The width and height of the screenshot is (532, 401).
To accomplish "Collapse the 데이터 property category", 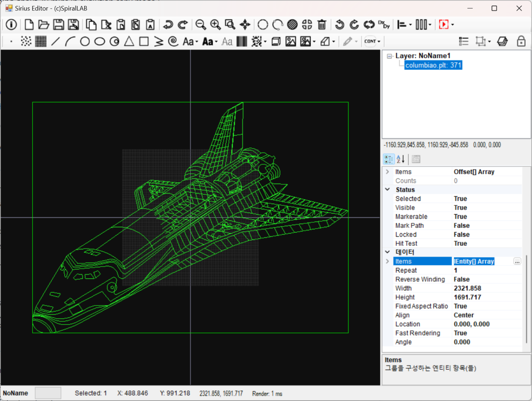I will click(388, 252).
